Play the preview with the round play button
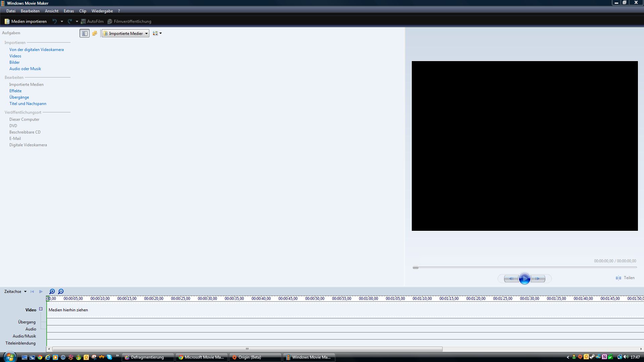Screen dimensions: 644x362 tap(525, 278)
